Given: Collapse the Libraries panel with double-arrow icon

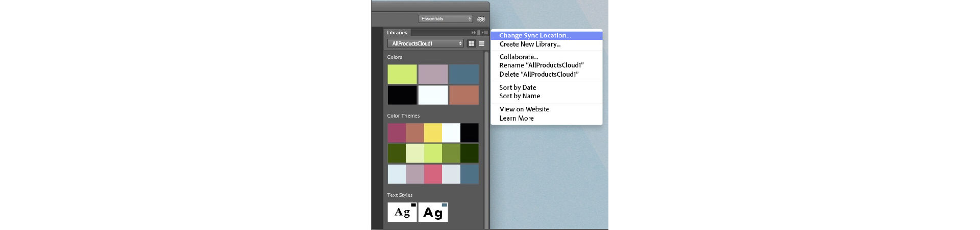Looking at the screenshot, I should pyautogui.click(x=473, y=33).
